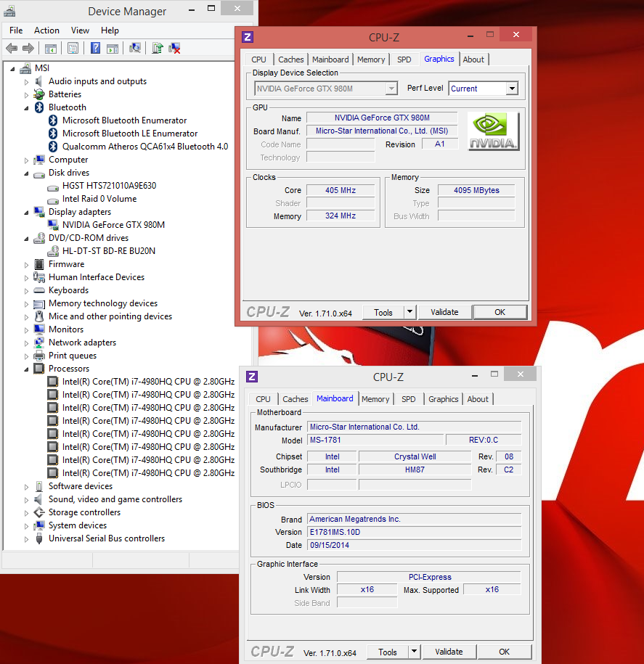
Task: Click OK in the Mainboard CPU-Z window
Action: (x=504, y=652)
